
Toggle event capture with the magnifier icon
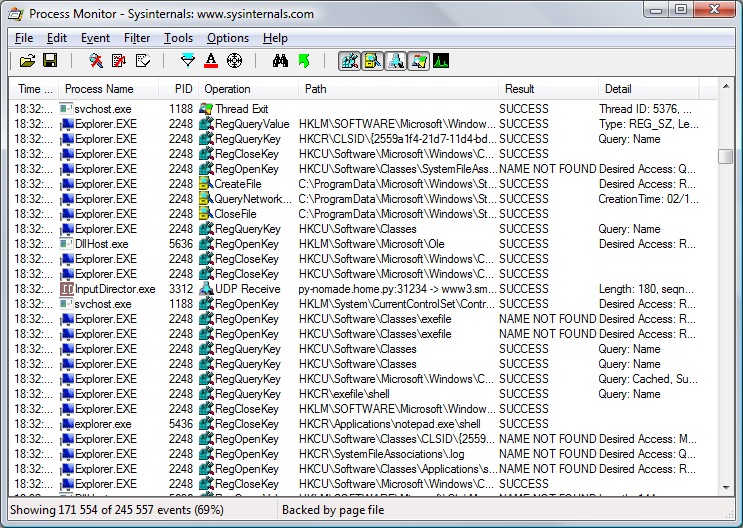click(96, 61)
